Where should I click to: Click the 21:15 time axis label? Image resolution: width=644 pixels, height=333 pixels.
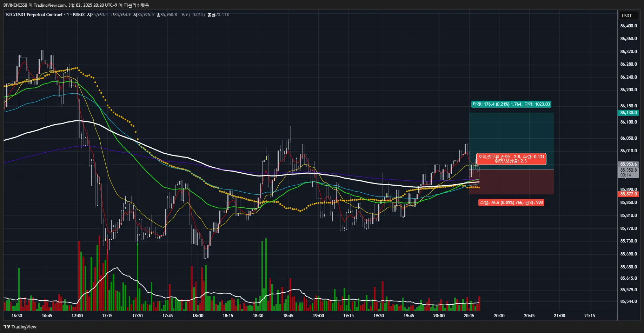590,316
